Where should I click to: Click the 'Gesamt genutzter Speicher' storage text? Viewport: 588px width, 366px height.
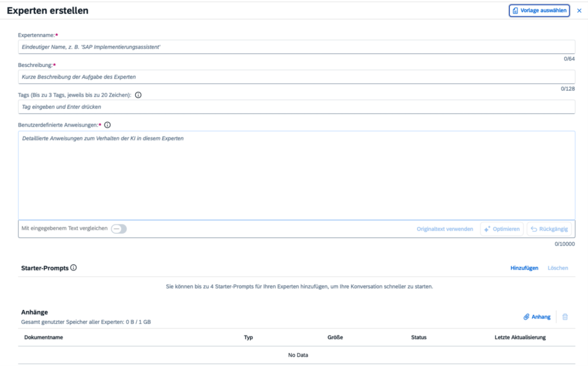coord(86,322)
